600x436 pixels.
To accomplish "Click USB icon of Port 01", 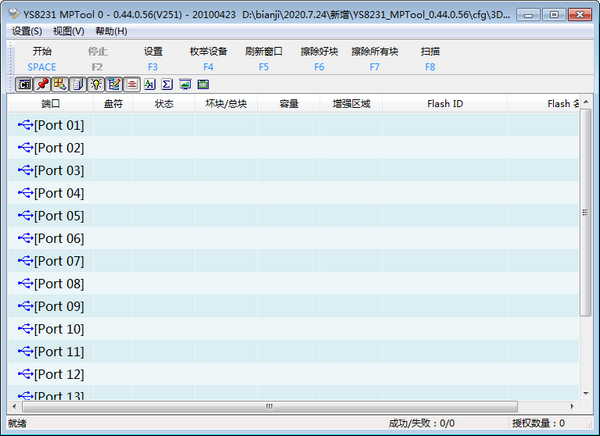I will pos(26,125).
